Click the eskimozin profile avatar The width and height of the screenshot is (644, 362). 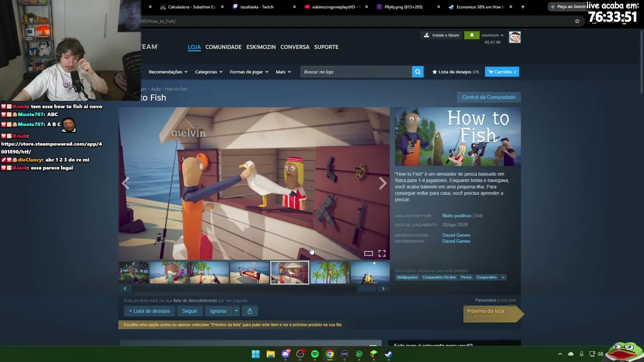[515, 37]
